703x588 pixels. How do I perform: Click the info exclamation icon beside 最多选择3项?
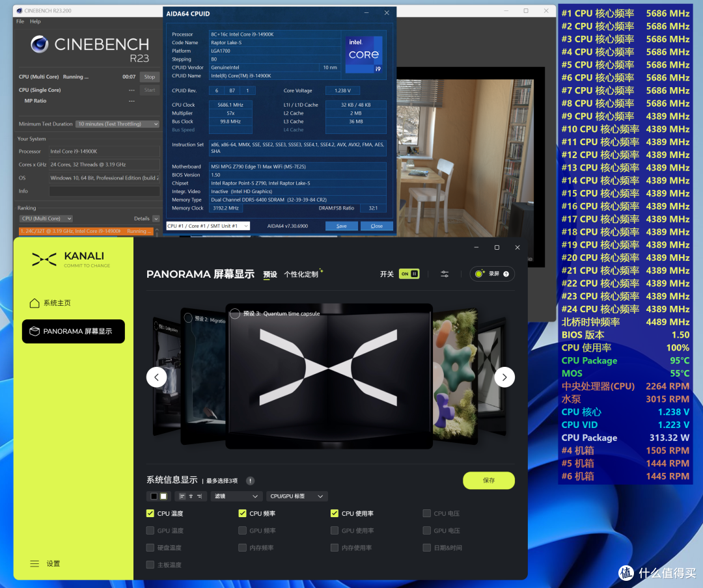(x=250, y=481)
